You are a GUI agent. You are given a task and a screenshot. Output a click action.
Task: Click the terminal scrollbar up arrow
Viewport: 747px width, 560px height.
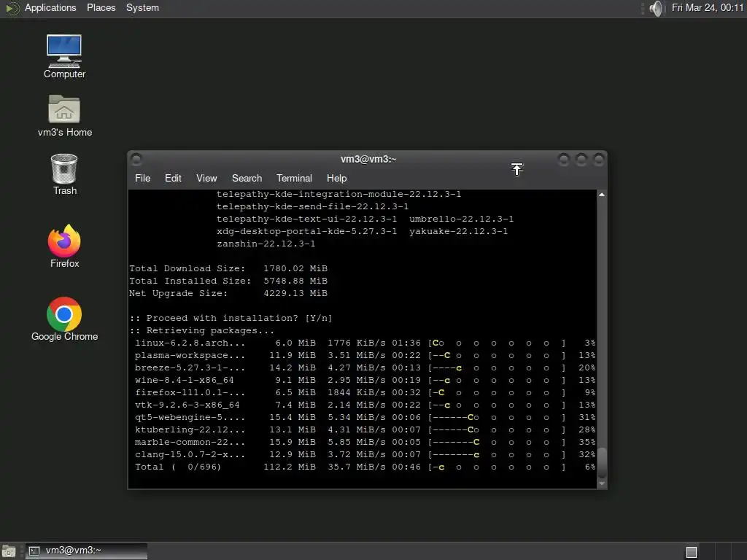[x=602, y=195]
